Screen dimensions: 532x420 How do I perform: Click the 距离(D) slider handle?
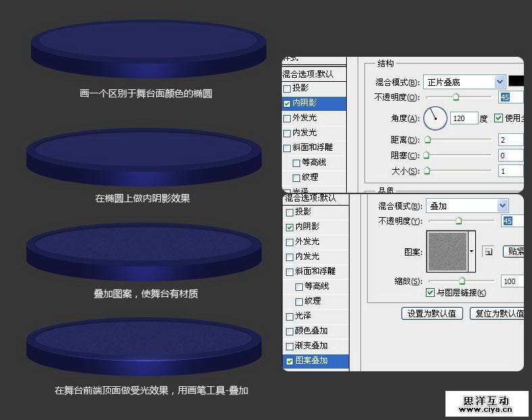427,139
